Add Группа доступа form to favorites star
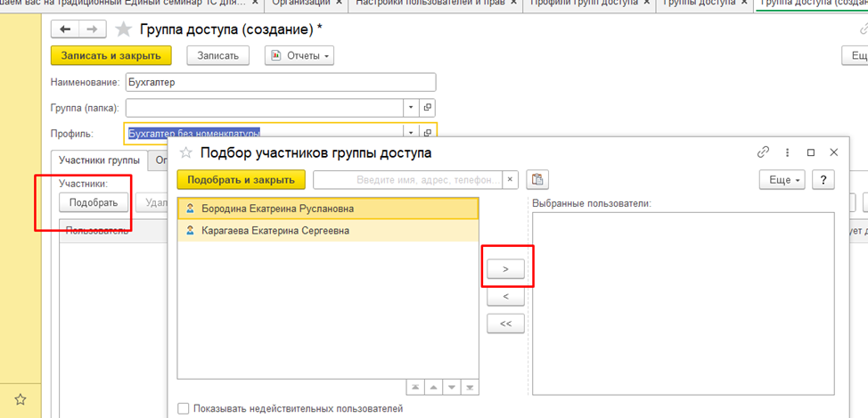 [124, 30]
